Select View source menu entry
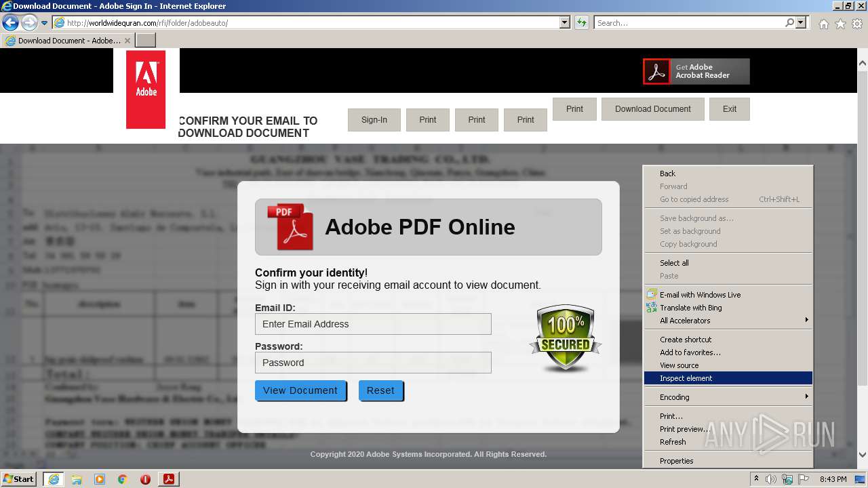The width and height of the screenshot is (868, 488). click(x=728, y=365)
